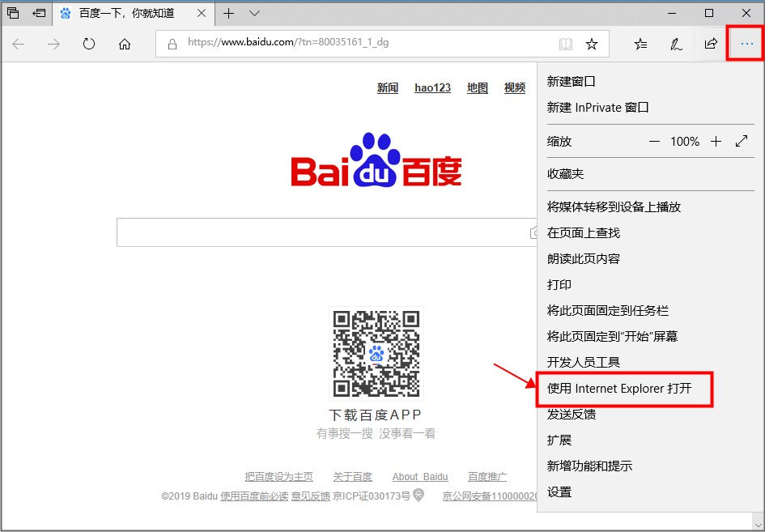765x532 pixels.
Task: Open the 地图 link
Action: (x=477, y=87)
